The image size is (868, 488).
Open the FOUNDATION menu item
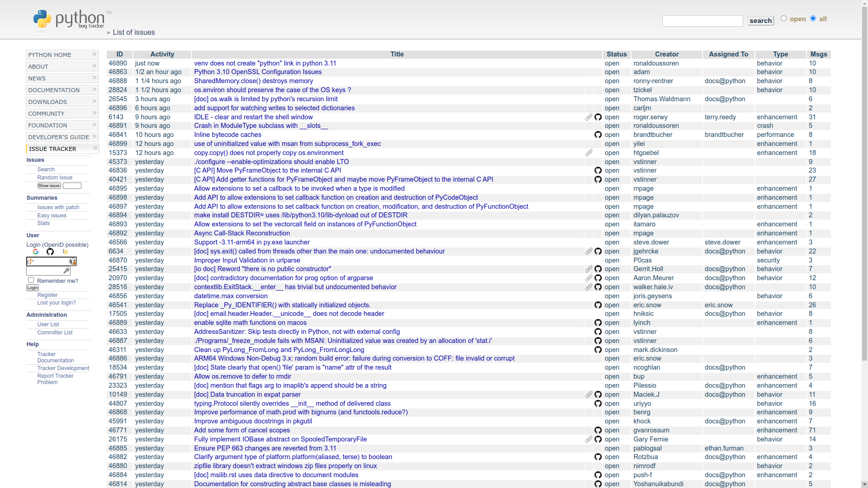[x=62, y=125]
